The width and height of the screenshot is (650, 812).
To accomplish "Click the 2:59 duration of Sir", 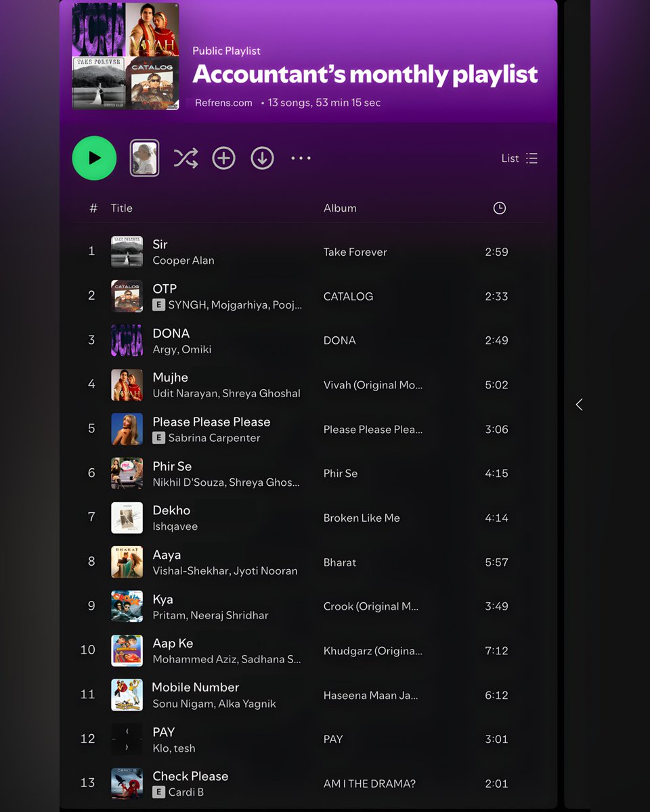I will 496,252.
